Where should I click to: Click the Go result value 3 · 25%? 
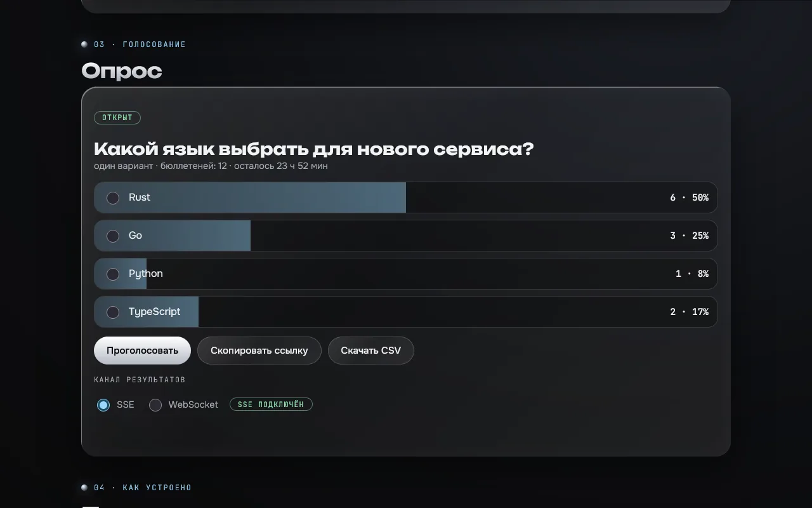tap(689, 236)
